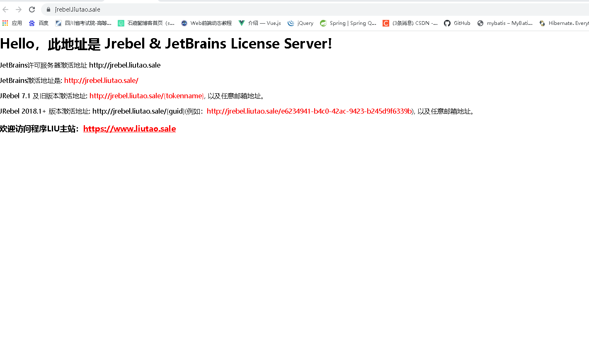Click the black http://jrebel.liutao.sale/{guid} text
The width and height of the screenshot is (589, 364).
[138, 111]
